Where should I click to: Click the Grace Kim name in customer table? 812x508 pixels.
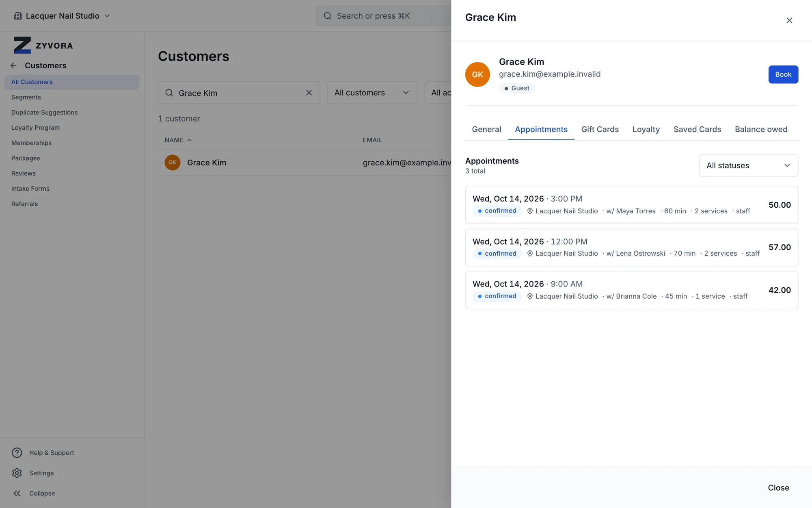[x=207, y=163]
